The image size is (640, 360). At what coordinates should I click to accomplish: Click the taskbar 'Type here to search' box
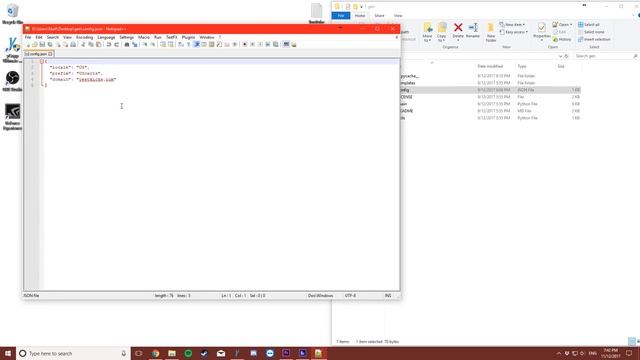73,353
